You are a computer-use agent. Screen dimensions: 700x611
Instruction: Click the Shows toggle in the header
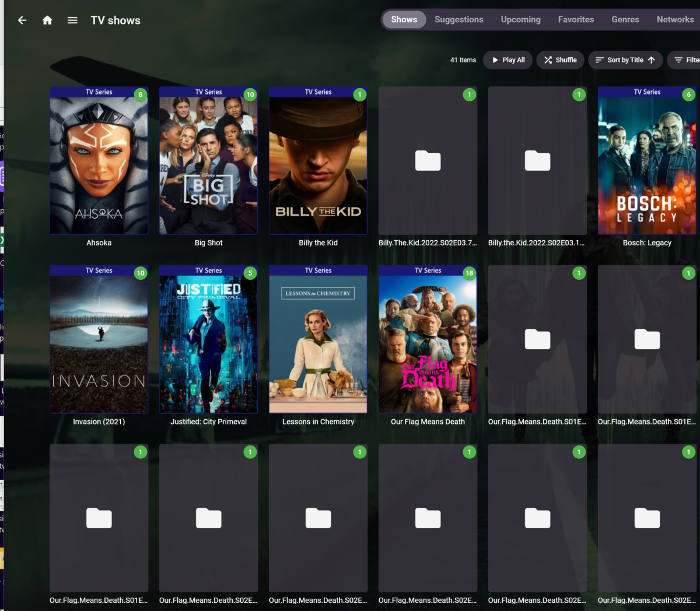pyautogui.click(x=404, y=19)
